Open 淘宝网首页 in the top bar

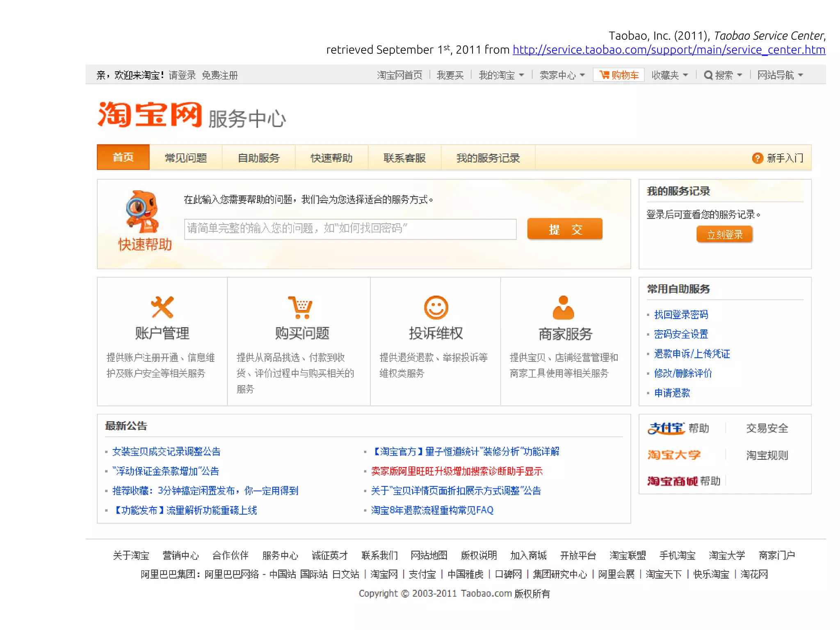(399, 75)
